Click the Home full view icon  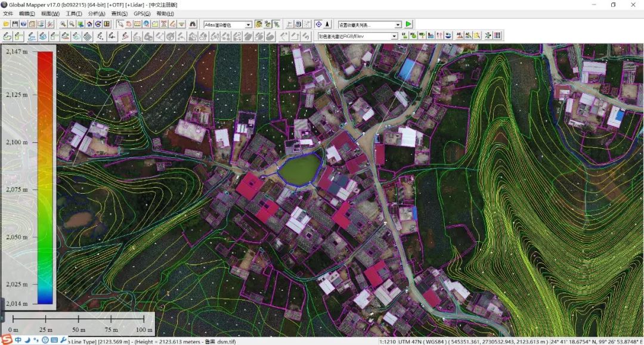pyautogui.click(x=89, y=24)
